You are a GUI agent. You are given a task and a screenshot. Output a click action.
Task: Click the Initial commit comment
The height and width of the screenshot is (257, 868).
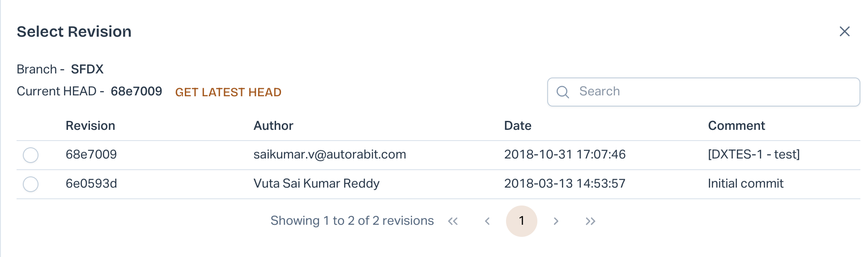(745, 184)
